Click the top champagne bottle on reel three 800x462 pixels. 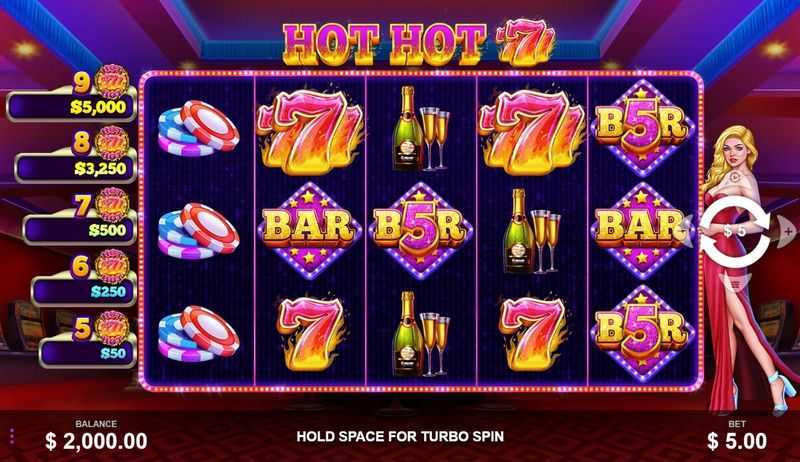[x=421, y=128]
